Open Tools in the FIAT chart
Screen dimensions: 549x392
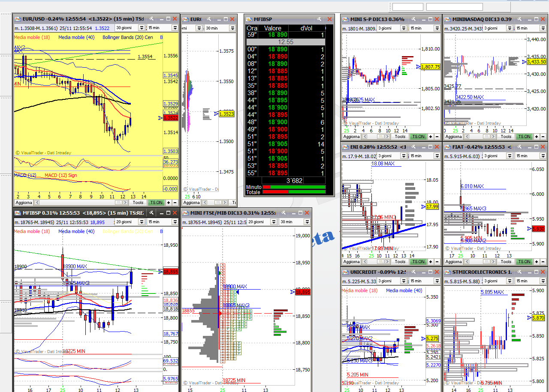click(x=506, y=262)
